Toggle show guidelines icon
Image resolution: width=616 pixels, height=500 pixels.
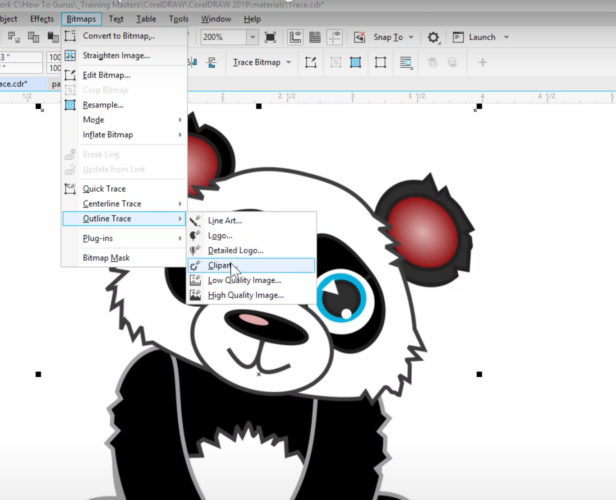(x=334, y=37)
